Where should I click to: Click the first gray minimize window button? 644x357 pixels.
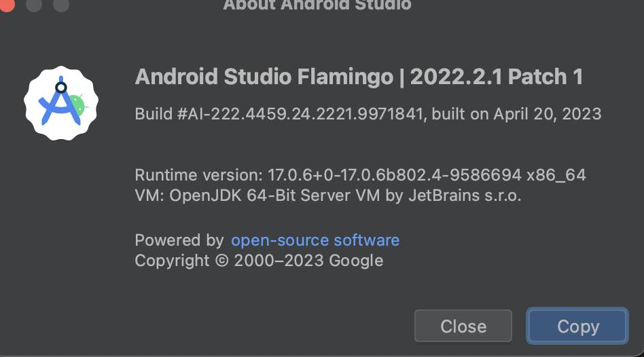click(x=34, y=4)
